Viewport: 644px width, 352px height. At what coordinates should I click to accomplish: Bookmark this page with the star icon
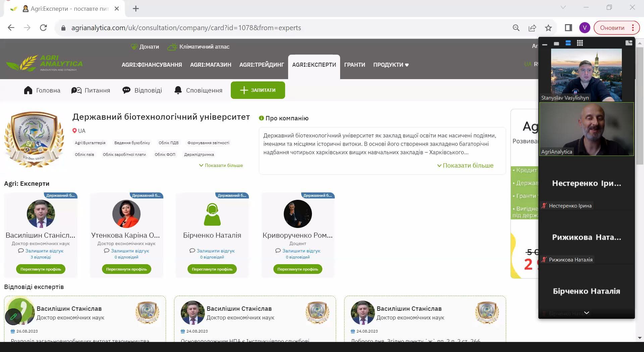548,28
